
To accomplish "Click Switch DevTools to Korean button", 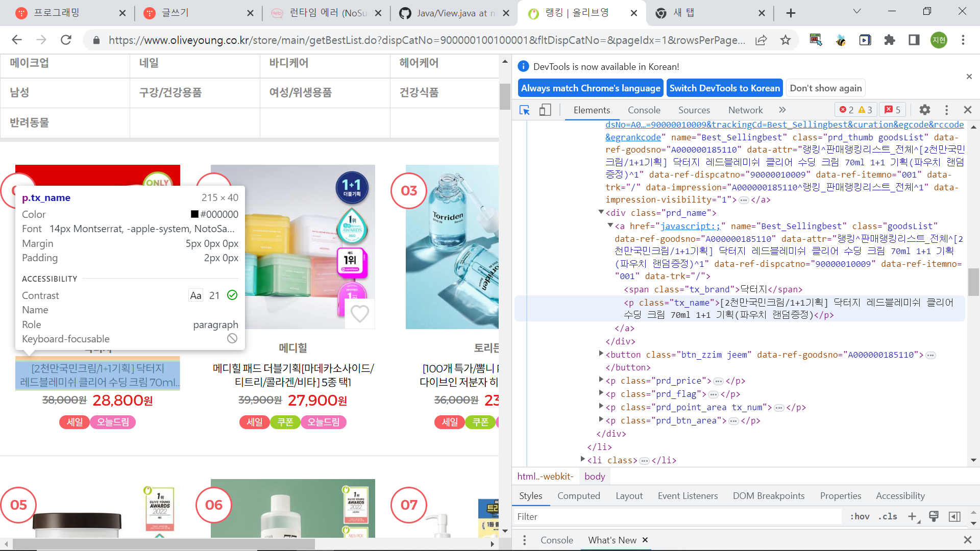I will (x=724, y=88).
